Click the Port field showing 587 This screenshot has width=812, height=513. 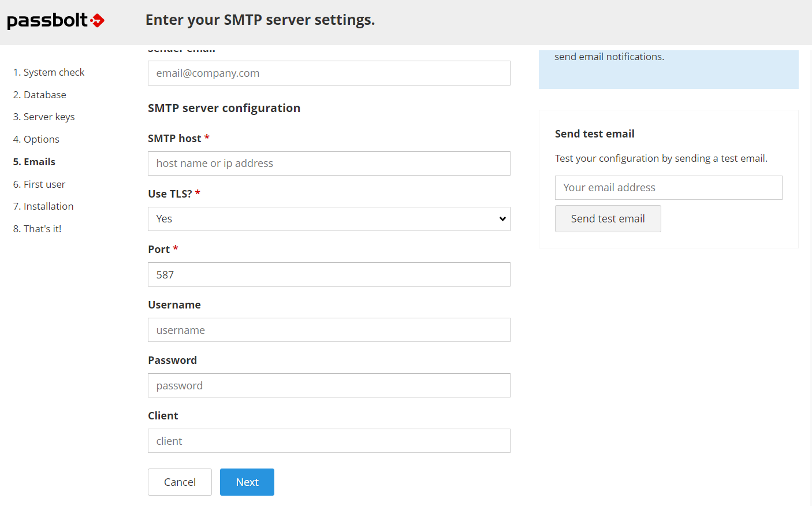point(329,274)
